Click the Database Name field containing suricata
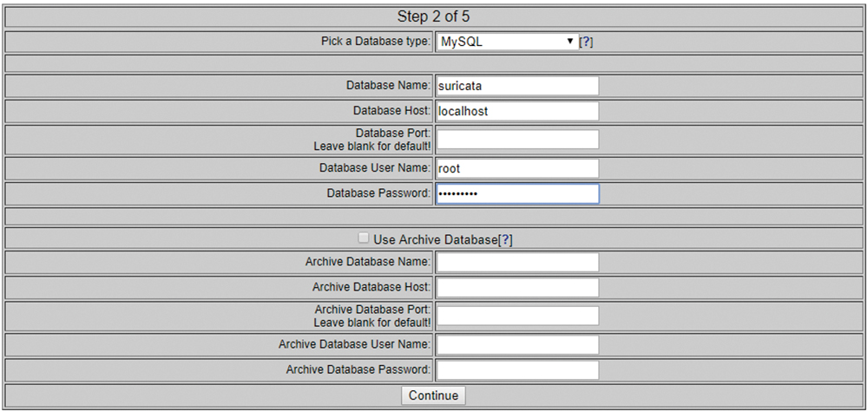 click(x=517, y=87)
